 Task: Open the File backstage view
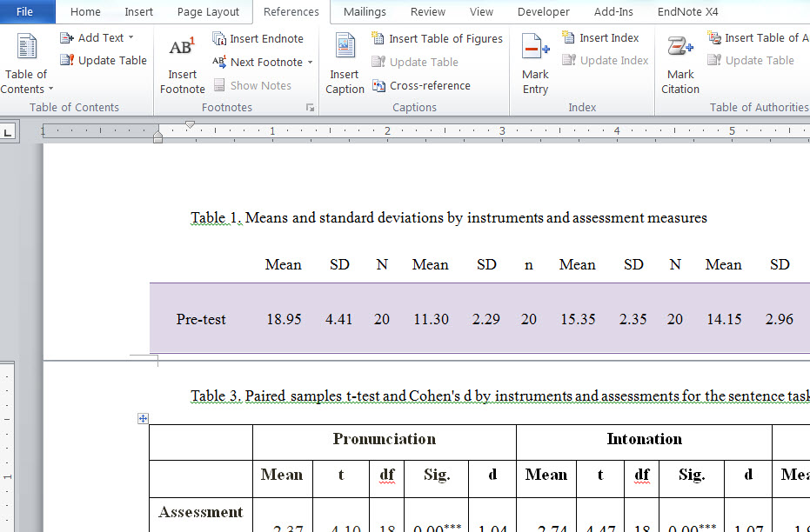pos(26,12)
